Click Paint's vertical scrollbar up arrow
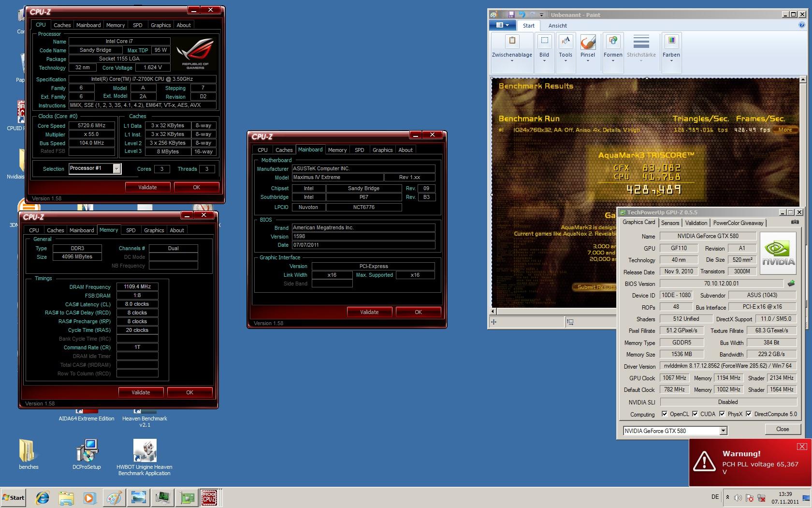This screenshot has width=812, height=508. point(803,79)
